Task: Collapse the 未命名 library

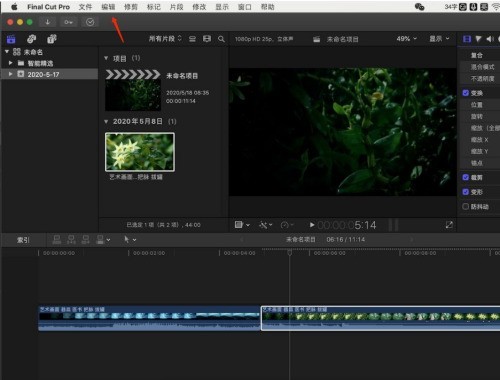Action: pos(7,52)
